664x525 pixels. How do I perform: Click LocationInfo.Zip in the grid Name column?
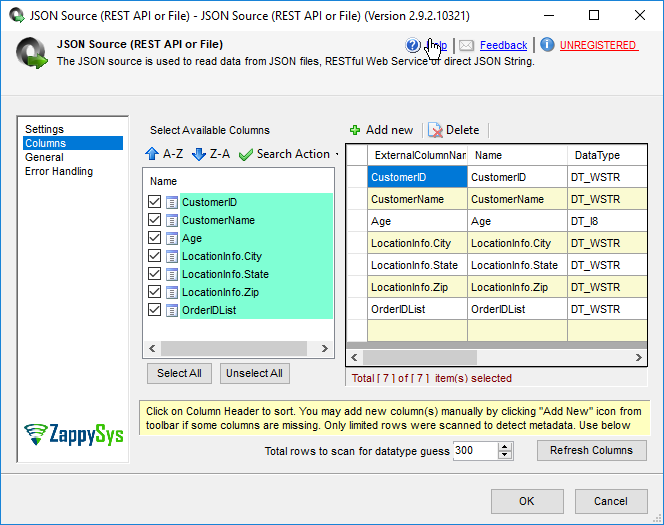click(517, 287)
